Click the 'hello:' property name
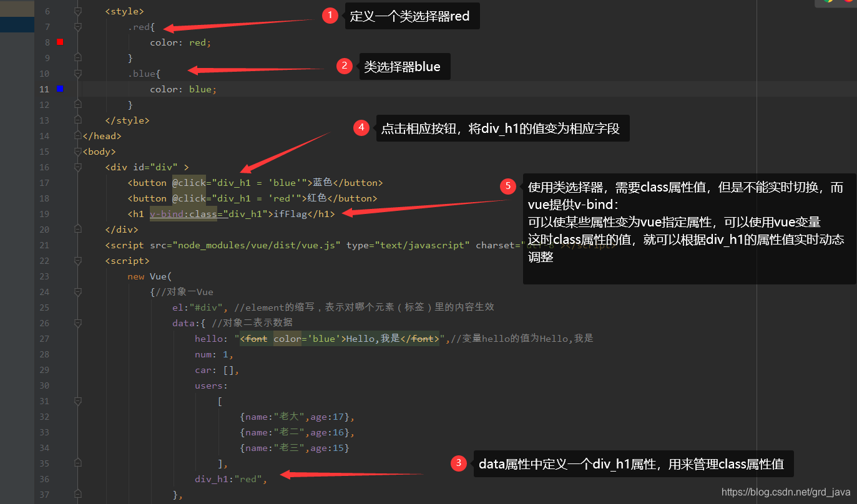 (x=212, y=339)
